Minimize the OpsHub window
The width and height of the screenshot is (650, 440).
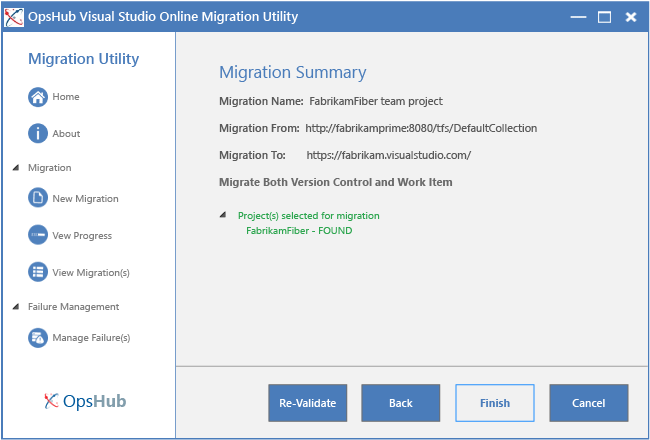coord(578,17)
